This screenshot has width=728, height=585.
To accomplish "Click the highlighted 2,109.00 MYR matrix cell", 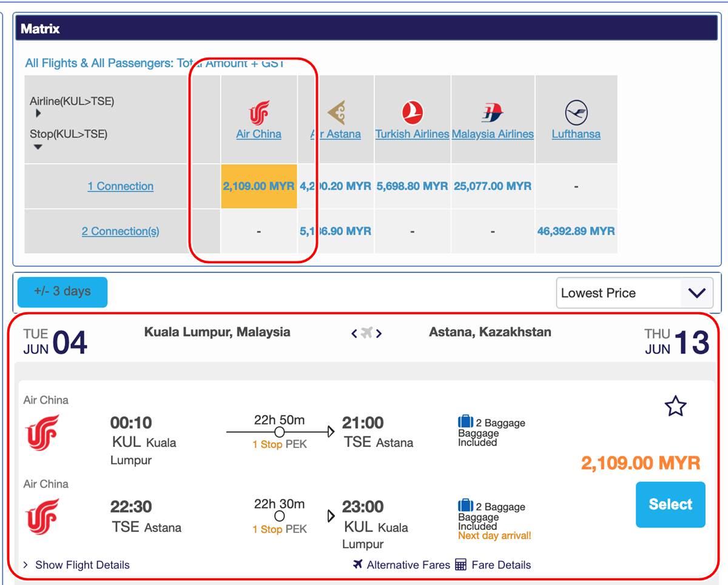I will [x=259, y=186].
